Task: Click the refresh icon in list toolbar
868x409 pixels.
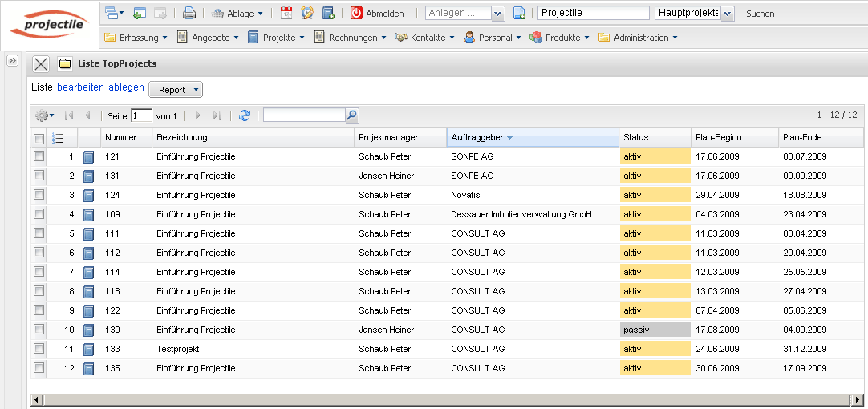Action: (245, 115)
